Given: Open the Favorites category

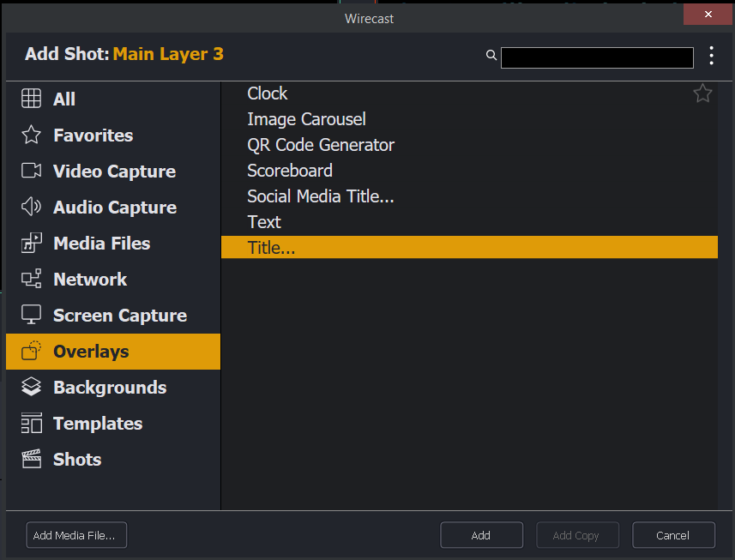Looking at the screenshot, I should [x=93, y=135].
